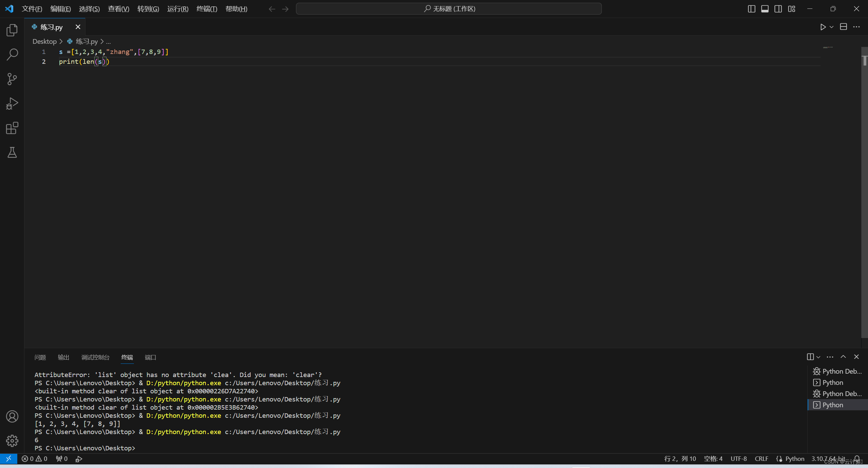Click the 无标题 (工作区) command center search box

click(x=449, y=9)
